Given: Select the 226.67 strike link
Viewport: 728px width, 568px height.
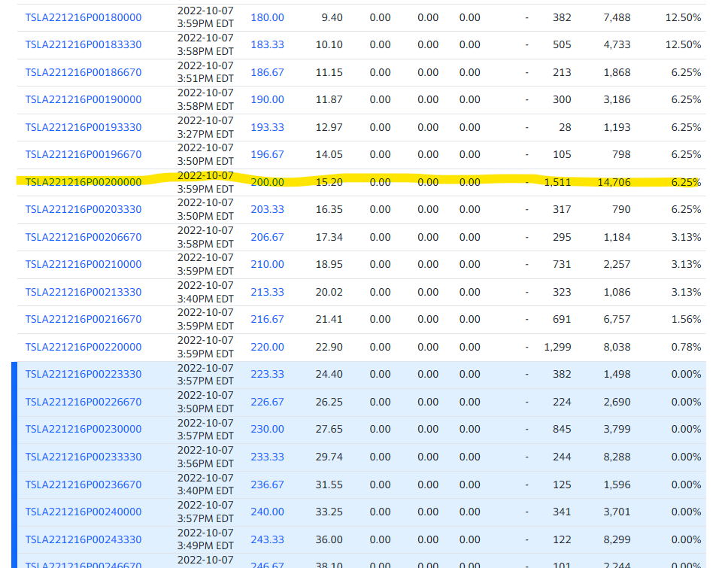Looking at the screenshot, I should (x=268, y=402).
